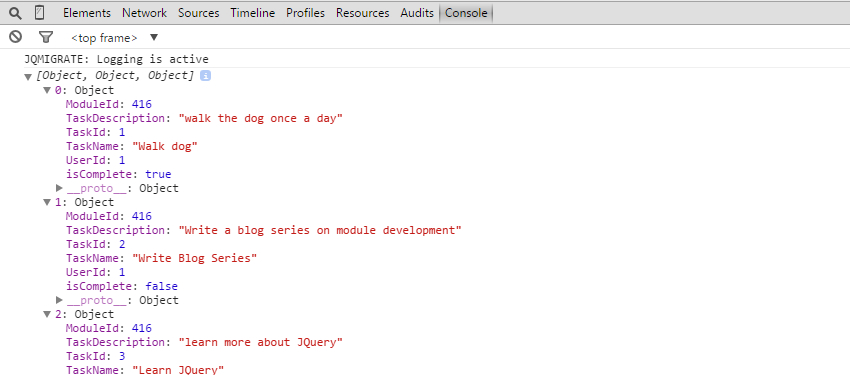Clear the console log icon
850x375 pixels.
[x=16, y=37]
